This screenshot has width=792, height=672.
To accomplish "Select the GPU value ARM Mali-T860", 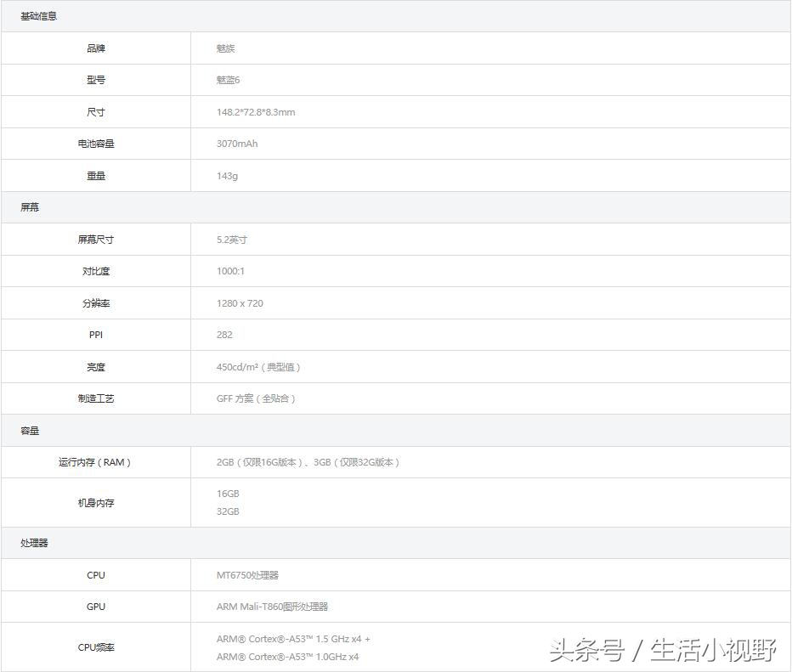I will 273,606.
